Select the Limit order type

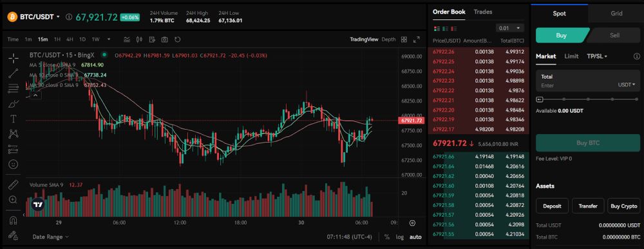(x=571, y=56)
